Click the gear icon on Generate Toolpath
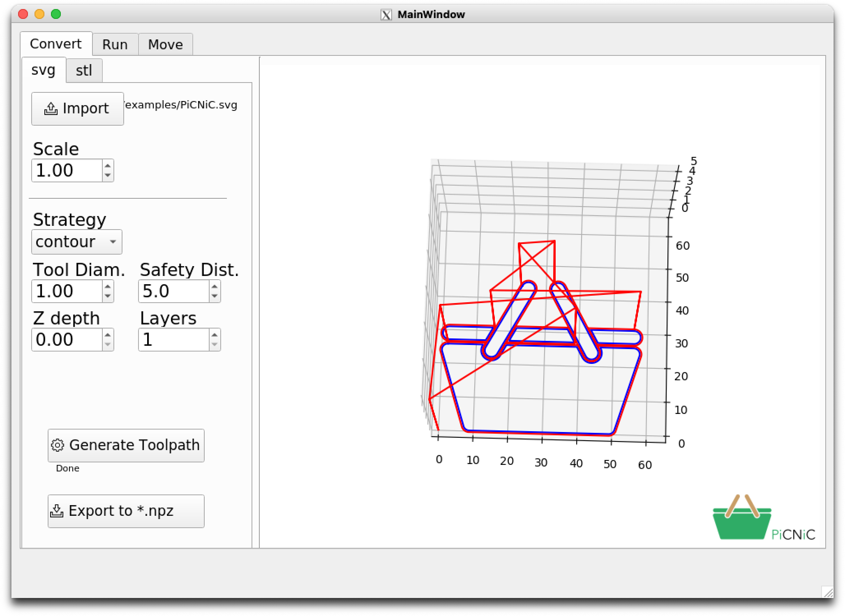The width and height of the screenshot is (845, 616). (x=58, y=446)
